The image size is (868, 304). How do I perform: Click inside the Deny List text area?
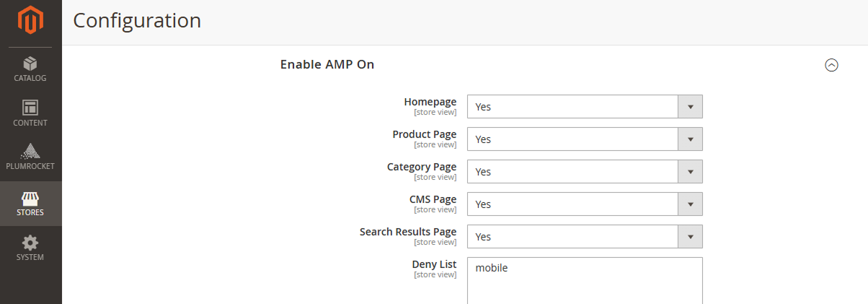click(x=585, y=280)
